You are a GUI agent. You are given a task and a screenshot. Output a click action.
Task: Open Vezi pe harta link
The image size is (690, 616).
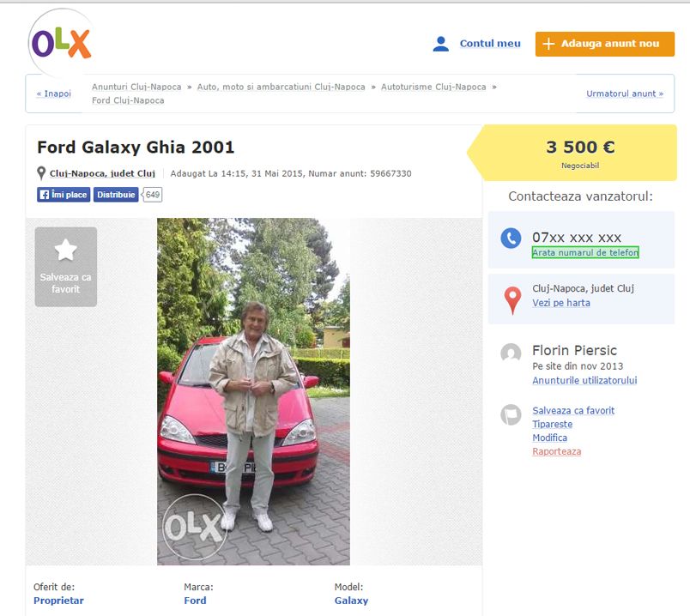[x=561, y=303]
